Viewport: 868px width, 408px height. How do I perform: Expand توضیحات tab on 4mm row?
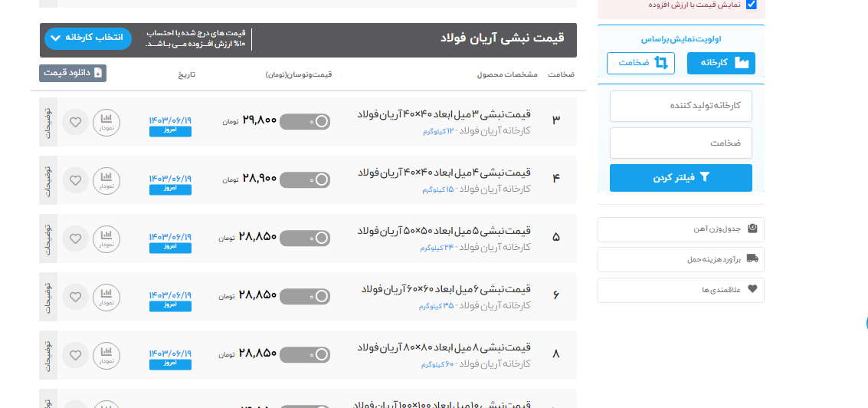coord(48,180)
